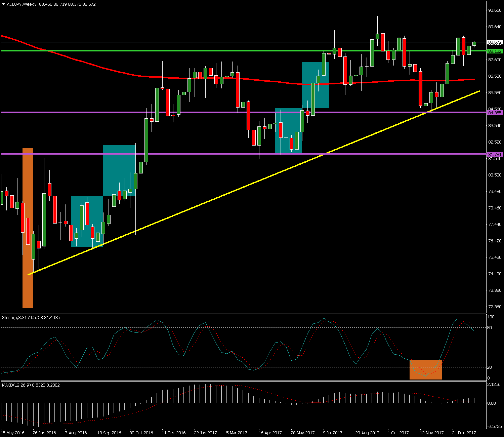
Task: Select the purple 81.791 price level tag
Action: click(495, 154)
